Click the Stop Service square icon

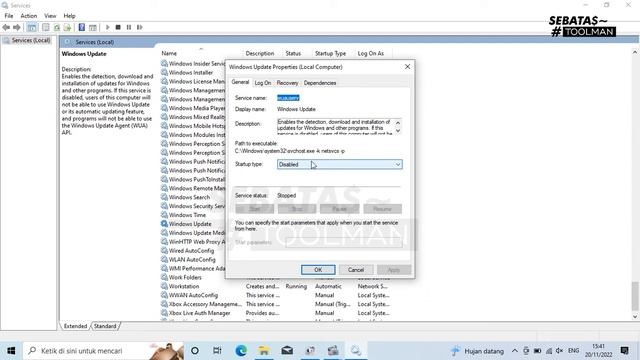tap(118, 27)
